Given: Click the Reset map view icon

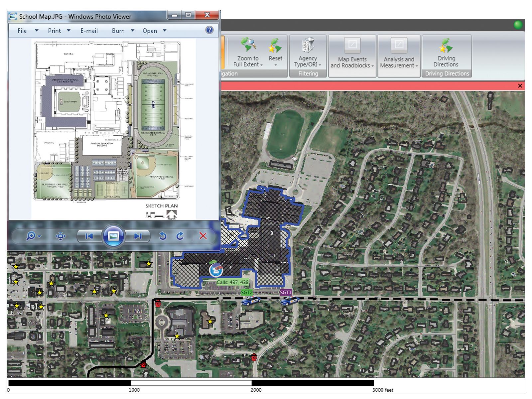Looking at the screenshot, I should [275, 46].
